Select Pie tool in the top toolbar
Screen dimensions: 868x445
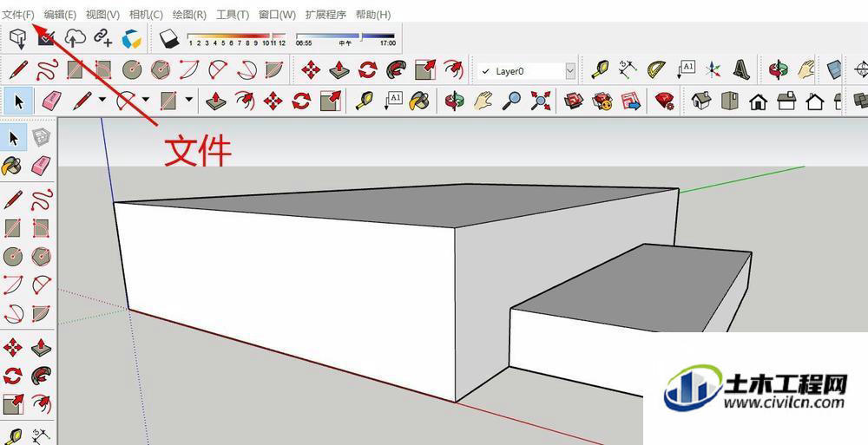tap(274, 70)
